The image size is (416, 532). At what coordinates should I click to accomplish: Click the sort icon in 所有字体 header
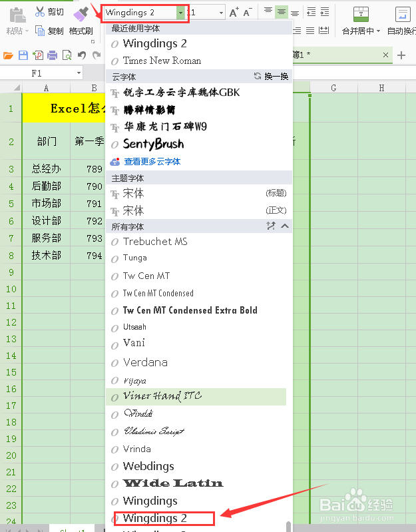click(270, 226)
